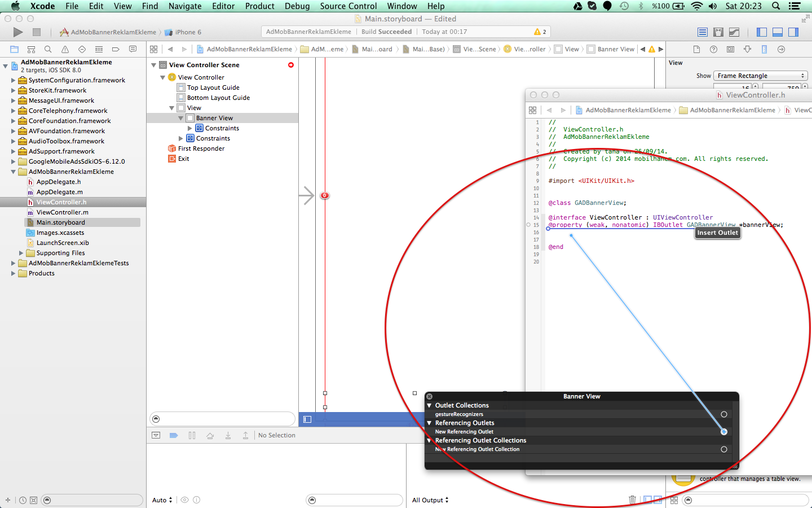Toggle the Utilities panel visibility
Screen dimensions: 812x508
(793, 32)
